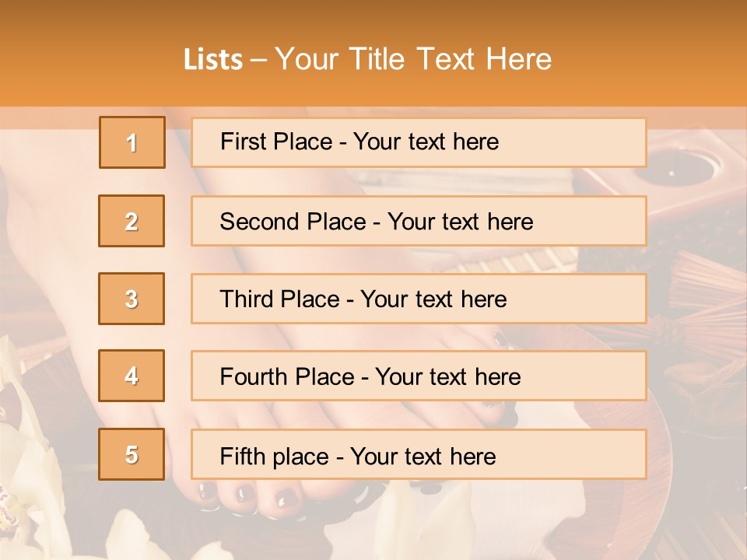Click the number 1 box

[x=132, y=142]
